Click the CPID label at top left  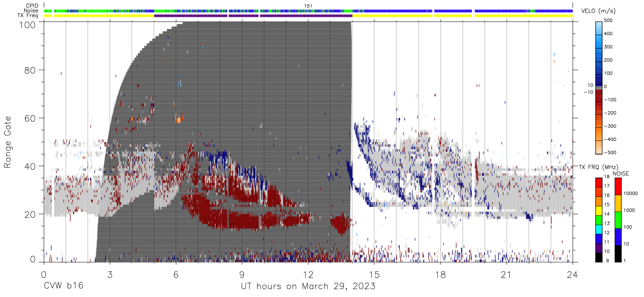(33, 6)
